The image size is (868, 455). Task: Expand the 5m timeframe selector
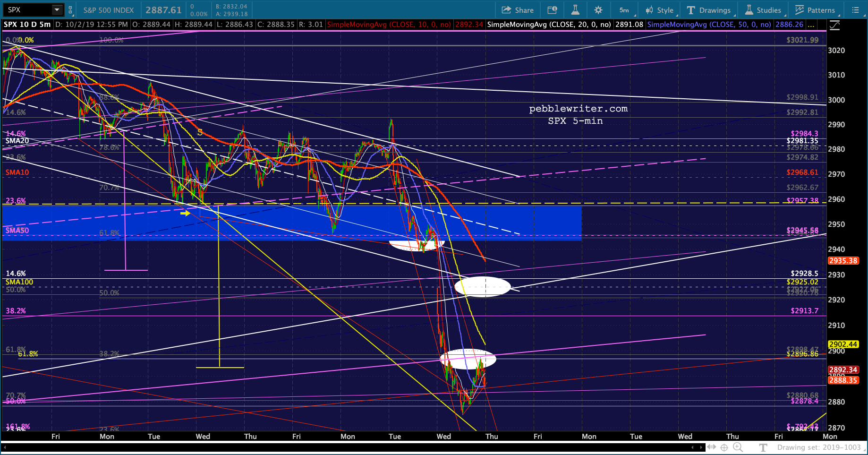[624, 10]
